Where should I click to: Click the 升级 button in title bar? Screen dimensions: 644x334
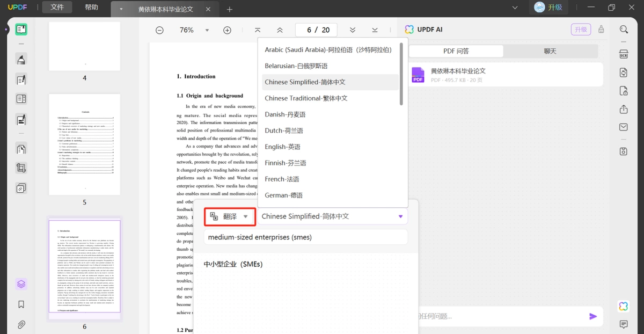pyautogui.click(x=548, y=8)
